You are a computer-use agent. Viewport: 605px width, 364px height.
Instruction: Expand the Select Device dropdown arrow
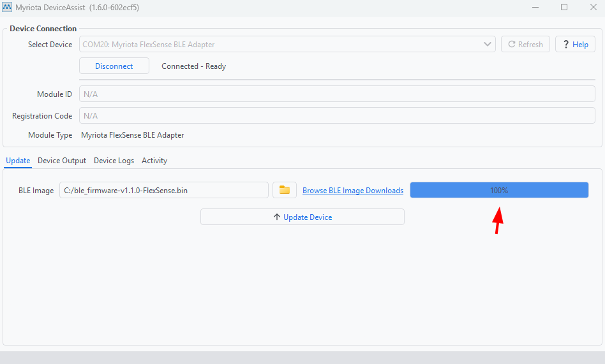(488, 45)
